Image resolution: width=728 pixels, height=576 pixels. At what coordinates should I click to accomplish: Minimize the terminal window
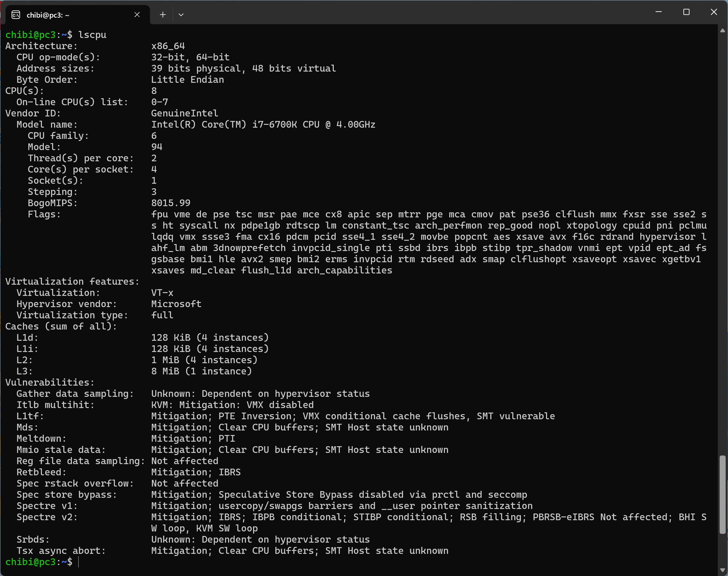point(658,12)
